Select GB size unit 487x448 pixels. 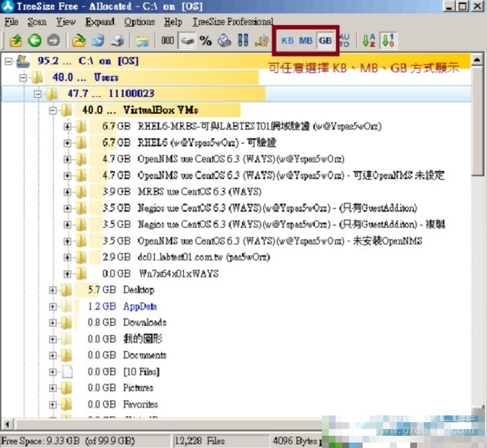point(325,41)
